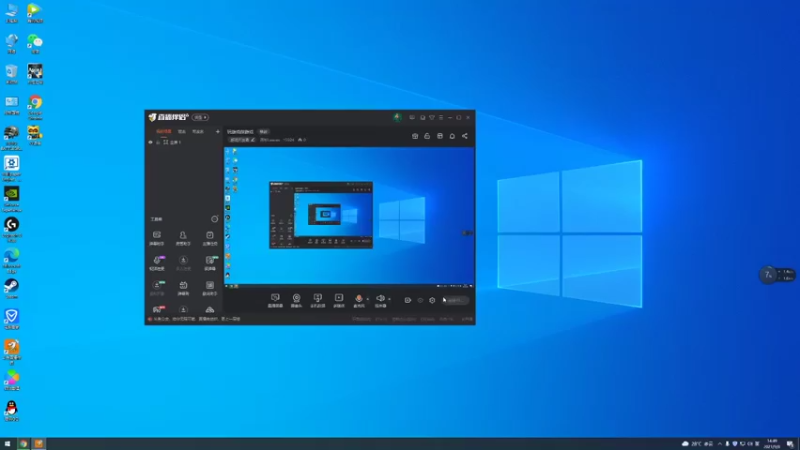Open the person-shaped tool in the toolbox's first row
Screen dimensions: 800x450
click(183, 238)
